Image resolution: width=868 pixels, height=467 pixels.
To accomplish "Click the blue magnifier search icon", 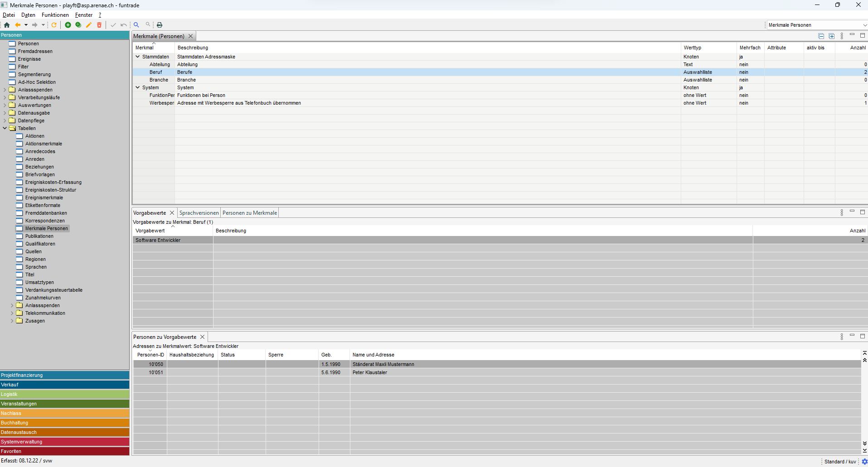I will coord(136,25).
